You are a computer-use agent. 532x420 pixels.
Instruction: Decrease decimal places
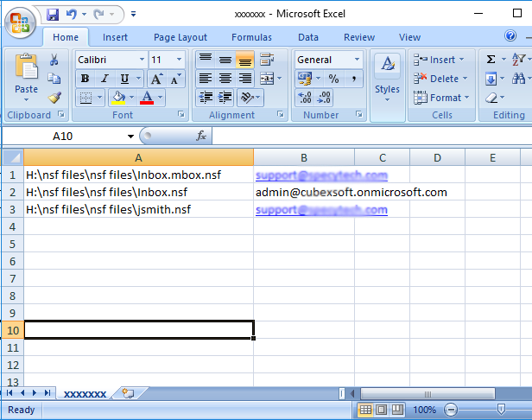coord(323,98)
